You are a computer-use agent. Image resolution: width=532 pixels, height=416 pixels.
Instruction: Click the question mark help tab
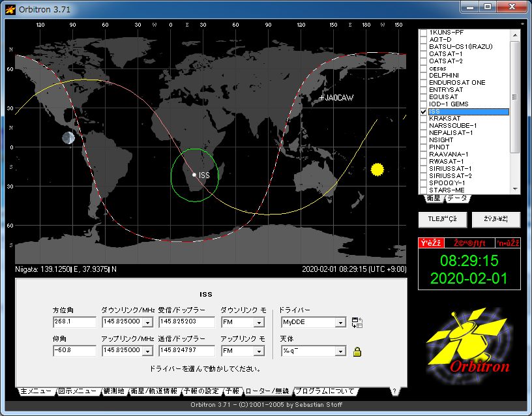pos(394,391)
